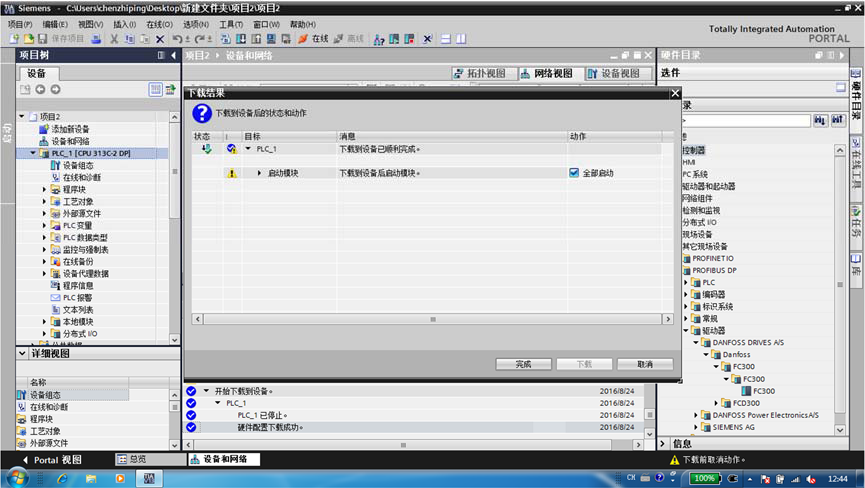Click the 完成 button
865x488 pixels.
click(523, 364)
